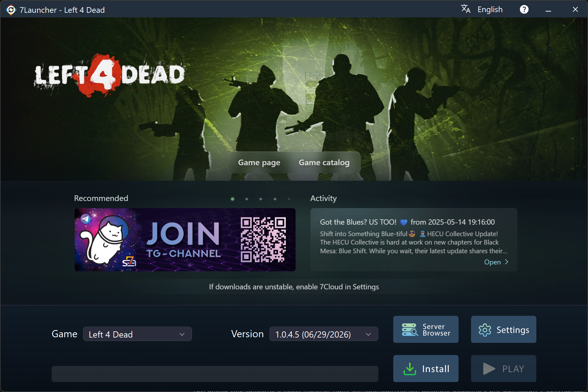
Task: Install the selected game
Action: coord(426,369)
